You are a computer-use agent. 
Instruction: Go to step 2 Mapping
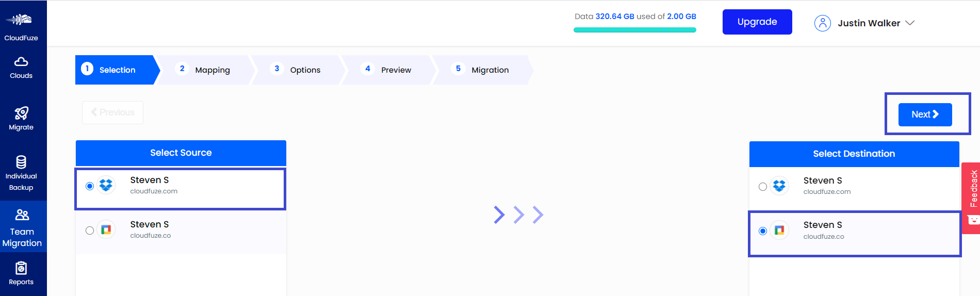pyautogui.click(x=206, y=70)
